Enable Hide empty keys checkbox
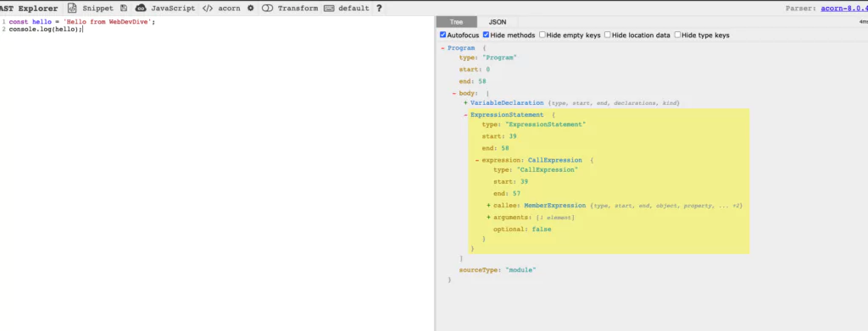The width and height of the screenshot is (868, 331). tap(542, 35)
